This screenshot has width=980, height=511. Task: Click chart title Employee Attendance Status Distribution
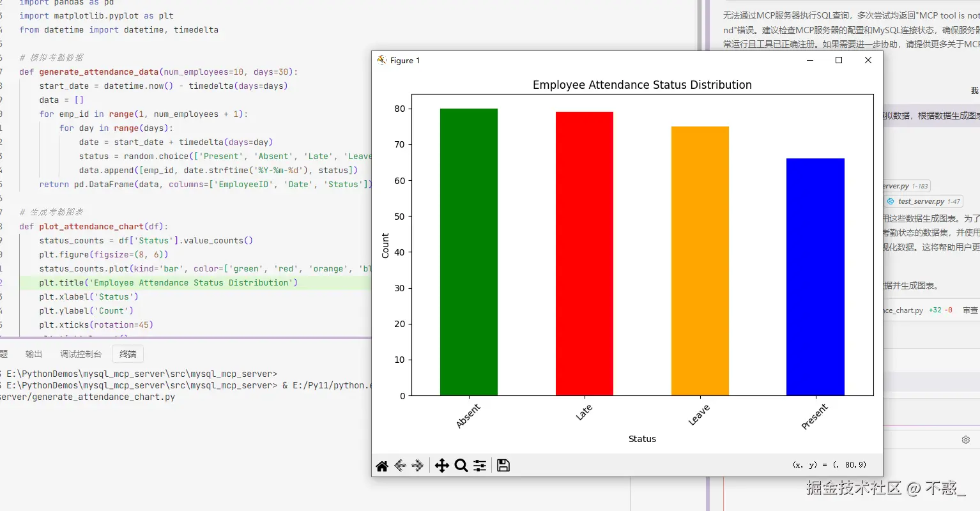pos(642,85)
